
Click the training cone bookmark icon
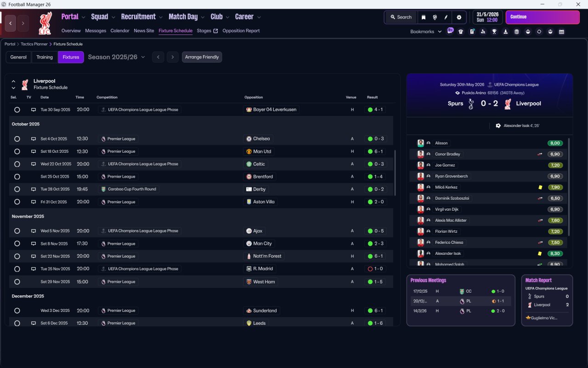pos(505,32)
